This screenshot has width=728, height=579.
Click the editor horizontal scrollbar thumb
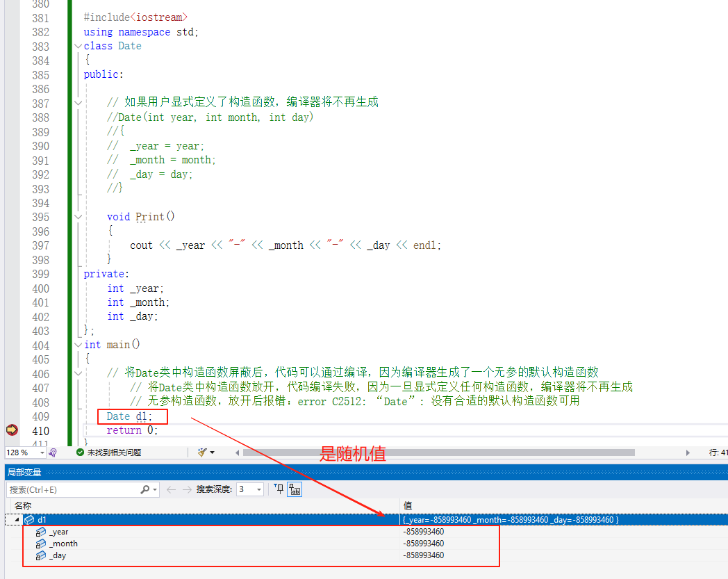click(x=439, y=452)
